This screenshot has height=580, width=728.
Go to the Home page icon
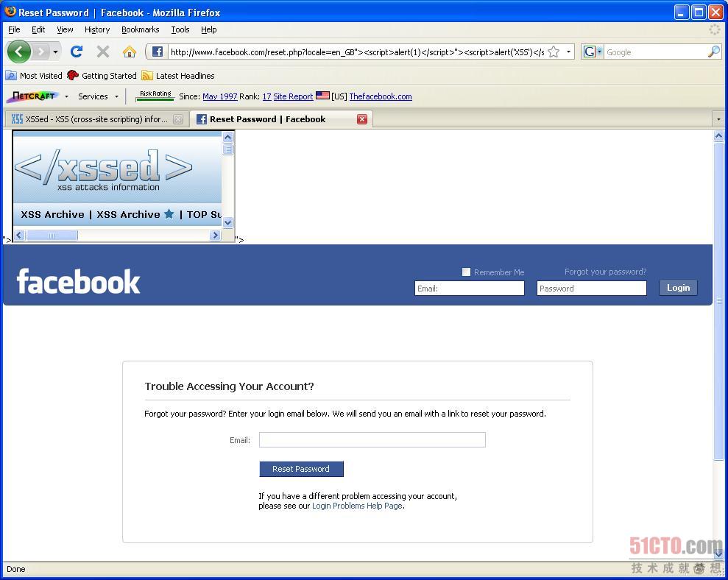[x=130, y=52]
